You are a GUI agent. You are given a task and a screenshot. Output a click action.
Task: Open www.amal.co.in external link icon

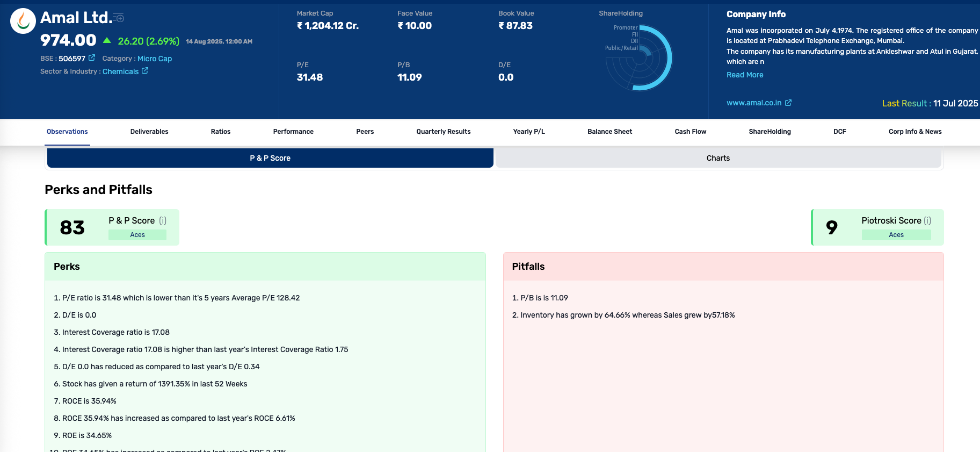click(788, 103)
